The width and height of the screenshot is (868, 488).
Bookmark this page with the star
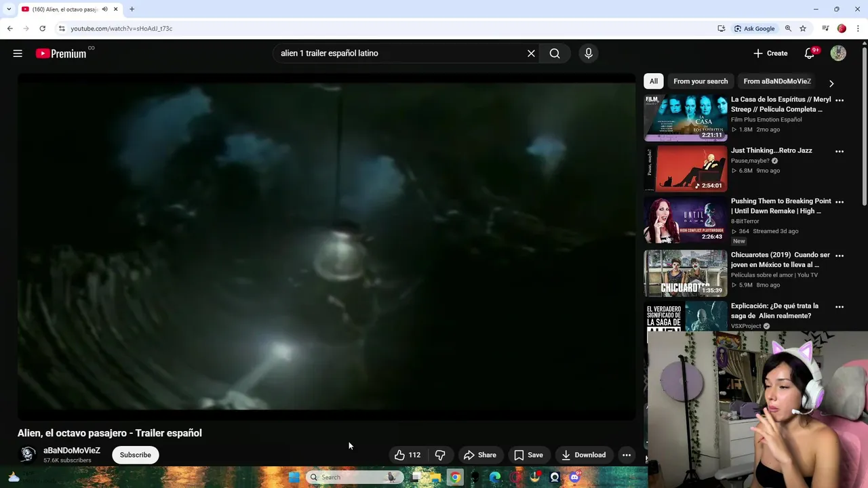[x=803, y=28]
